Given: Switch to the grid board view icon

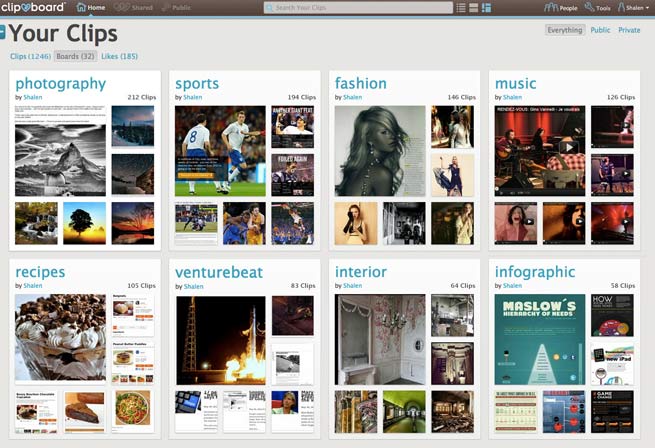Looking at the screenshot, I should tap(486, 8).
